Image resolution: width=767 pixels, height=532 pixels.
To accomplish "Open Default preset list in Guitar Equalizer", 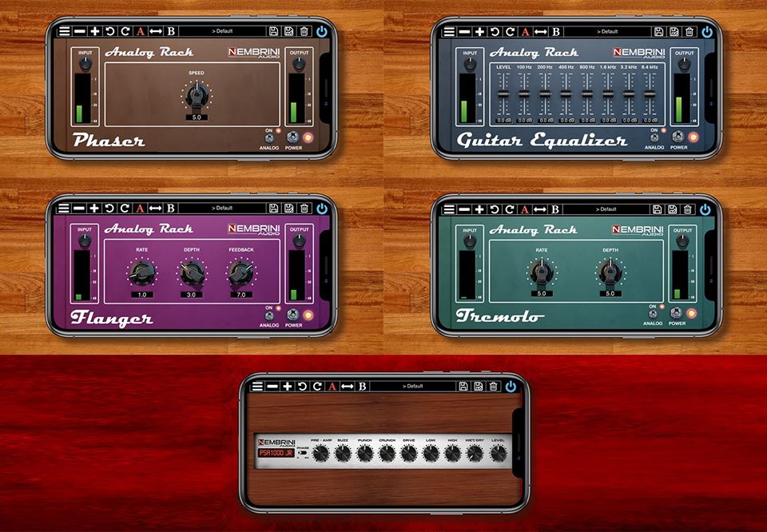I will click(607, 32).
